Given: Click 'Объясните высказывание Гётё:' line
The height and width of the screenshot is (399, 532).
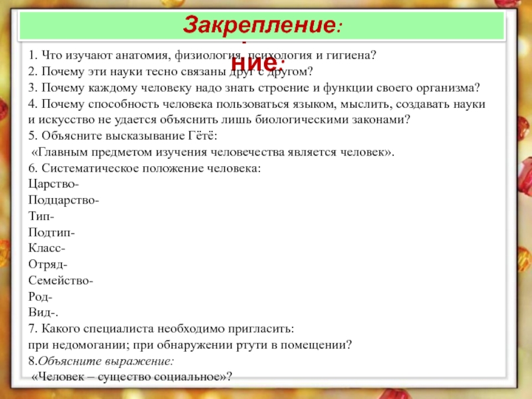Looking at the screenshot, I should point(122,136).
